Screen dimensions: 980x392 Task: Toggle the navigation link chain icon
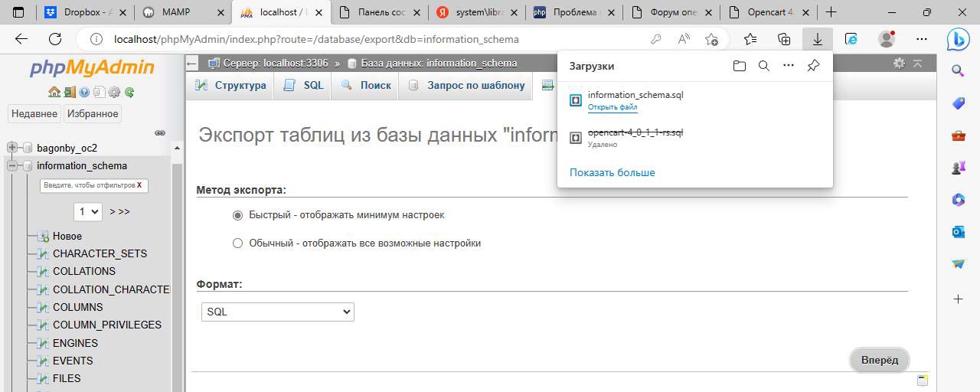(160, 132)
